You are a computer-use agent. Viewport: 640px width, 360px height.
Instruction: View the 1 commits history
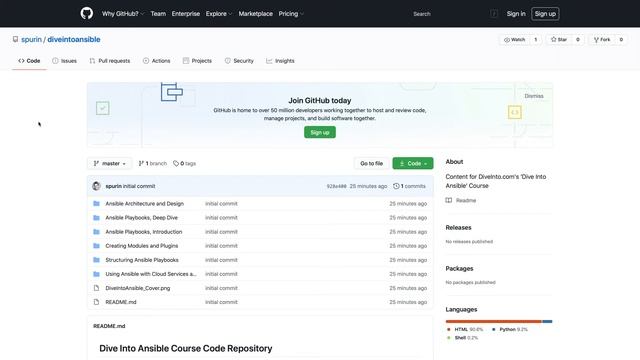click(409, 186)
